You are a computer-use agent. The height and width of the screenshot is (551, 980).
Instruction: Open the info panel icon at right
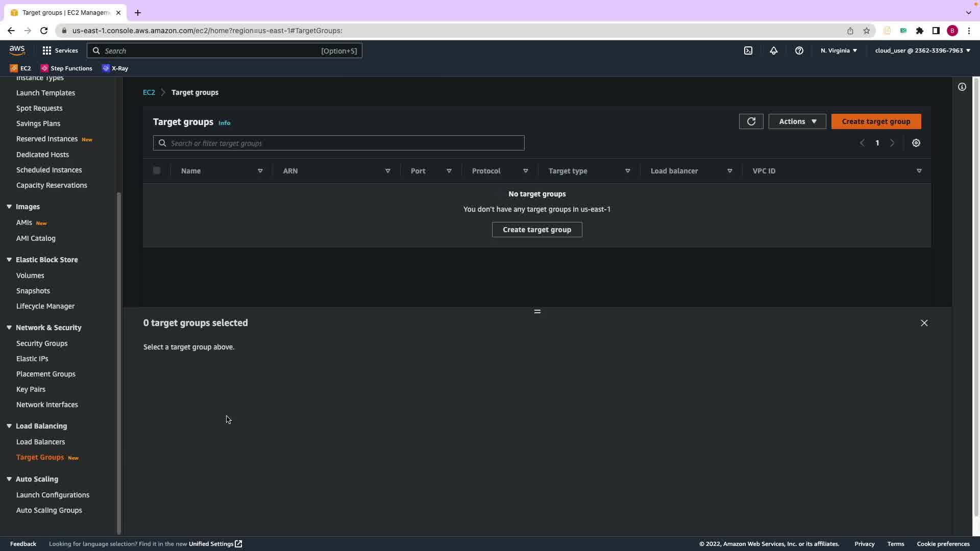click(962, 87)
